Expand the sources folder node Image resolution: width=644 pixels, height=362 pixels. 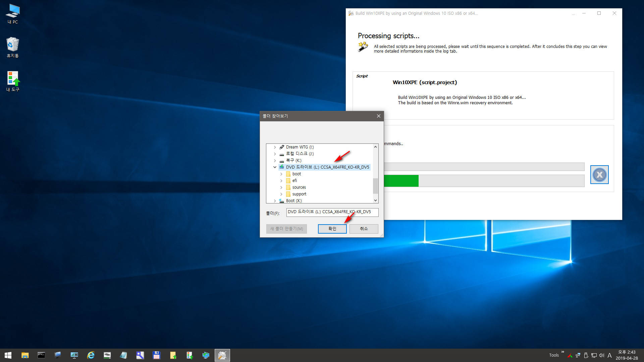[x=281, y=187]
